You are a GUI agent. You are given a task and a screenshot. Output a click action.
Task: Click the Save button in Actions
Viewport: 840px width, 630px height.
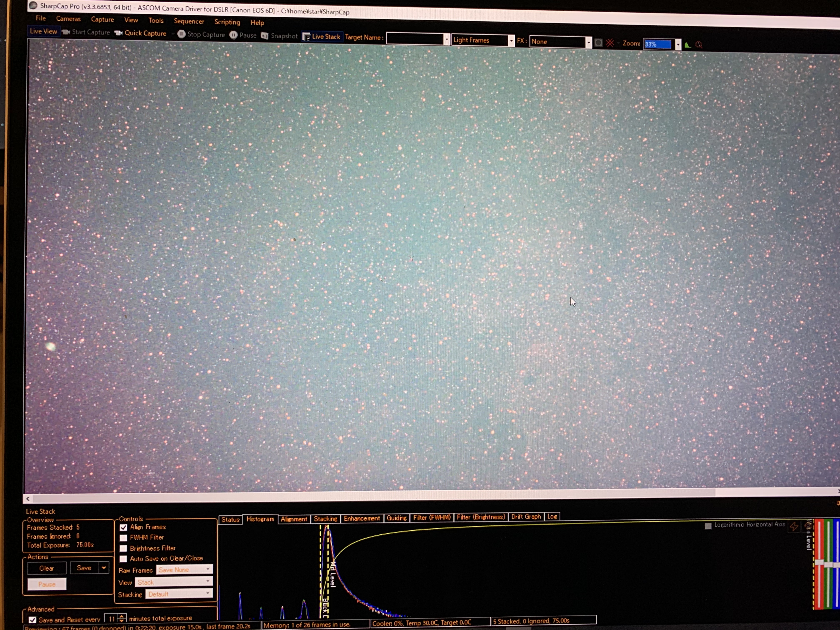[84, 568]
